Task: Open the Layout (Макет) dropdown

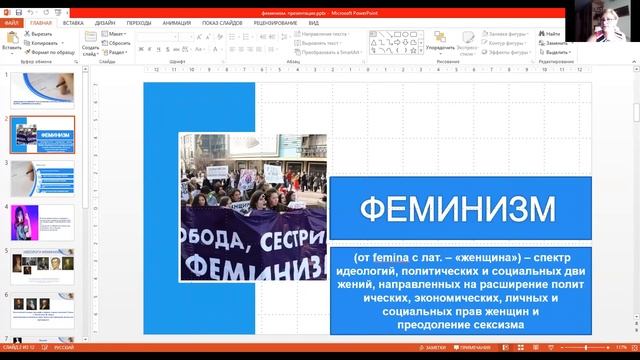Action: [114, 34]
